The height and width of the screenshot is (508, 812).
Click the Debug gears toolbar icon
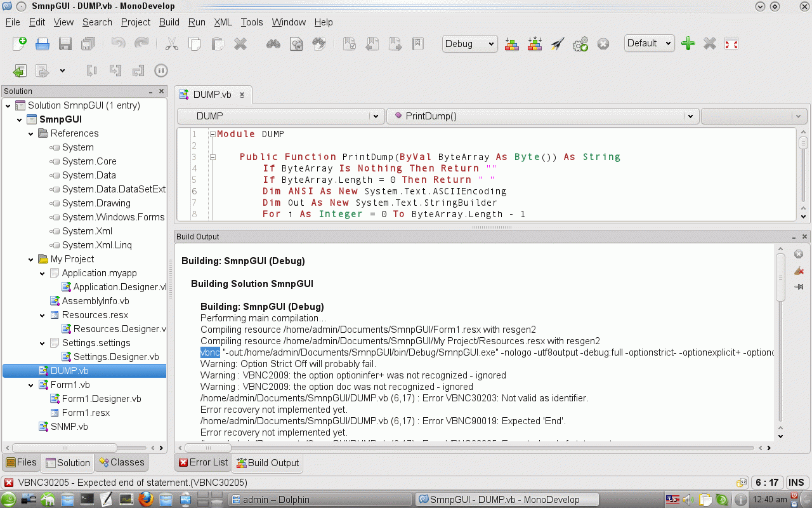(x=580, y=43)
